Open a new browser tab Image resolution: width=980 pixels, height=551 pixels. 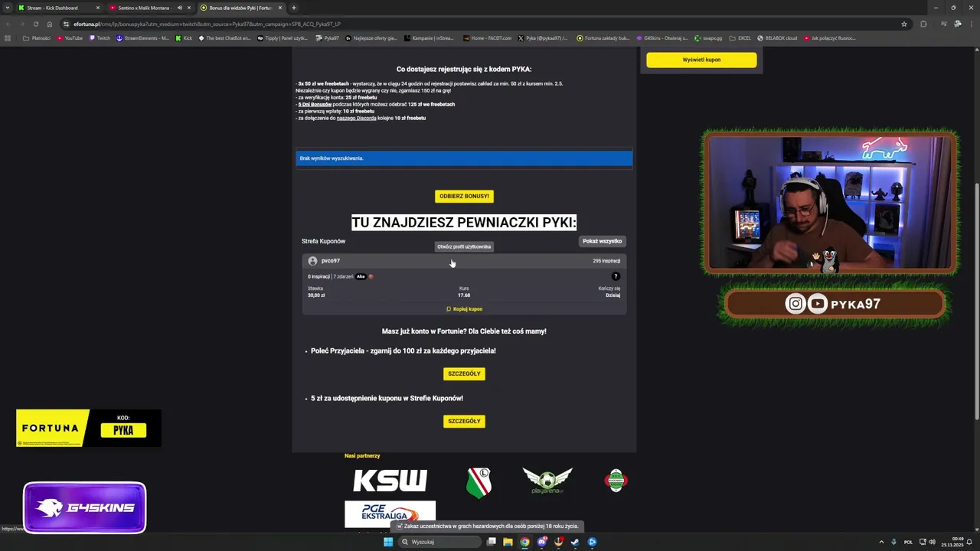pyautogui.click(x=294, y=8)
